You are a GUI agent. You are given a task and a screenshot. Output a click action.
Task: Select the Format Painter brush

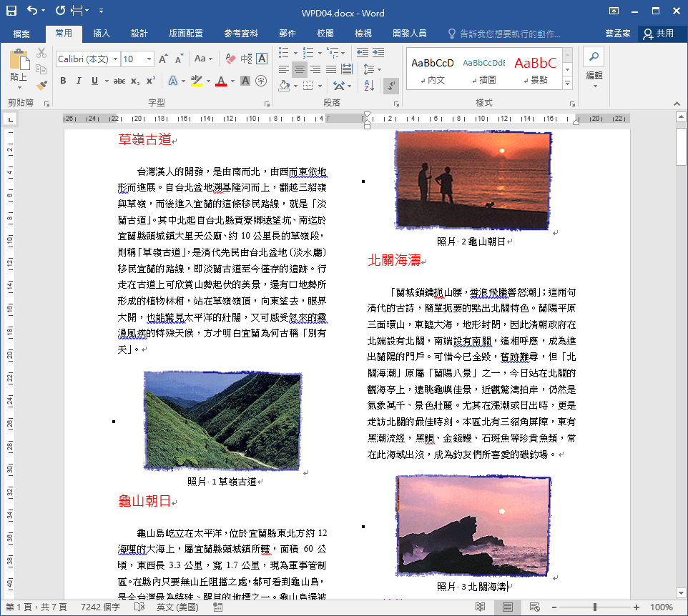click(x=41, y=85)
